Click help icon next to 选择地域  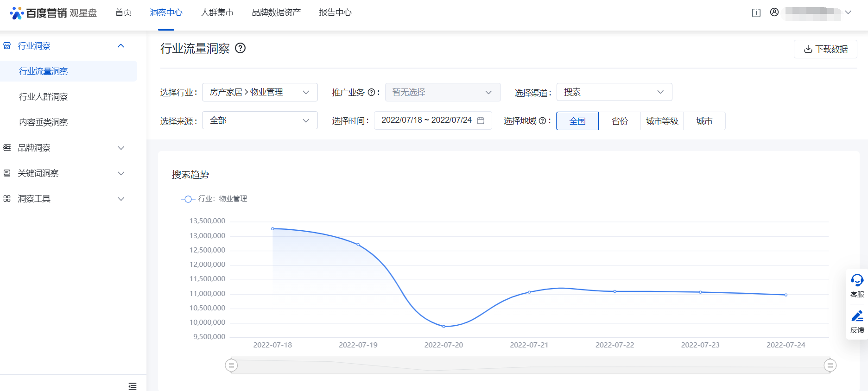point(542,121)
